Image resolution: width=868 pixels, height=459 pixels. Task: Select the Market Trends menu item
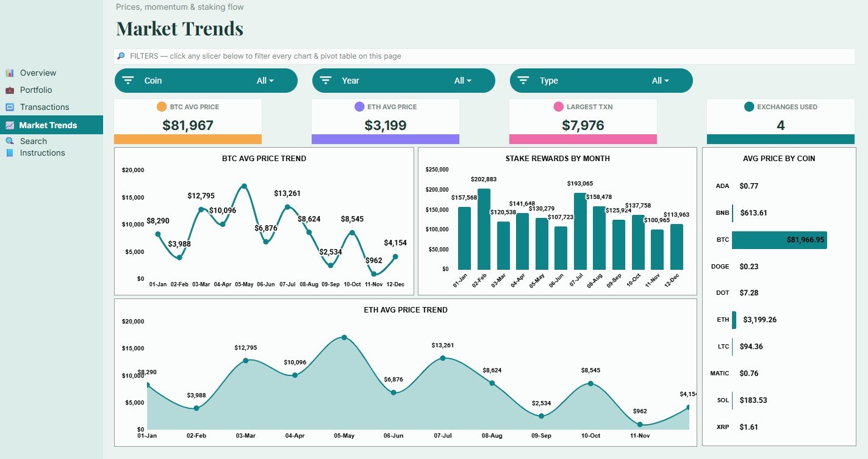[51, 125]
